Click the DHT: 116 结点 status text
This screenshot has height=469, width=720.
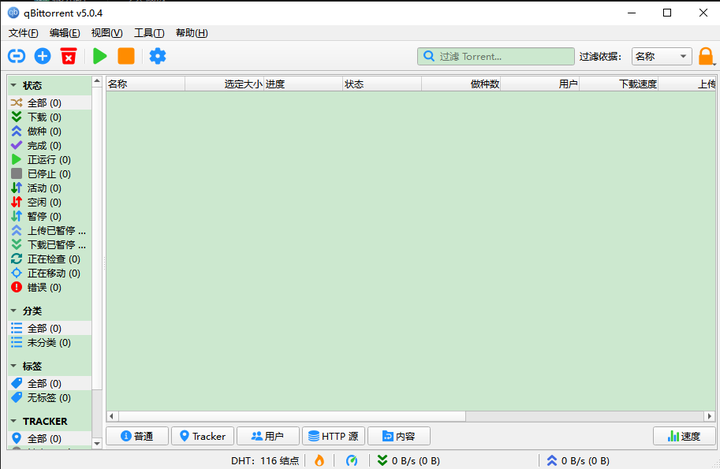pyautogui.click(x=265, y=460)
